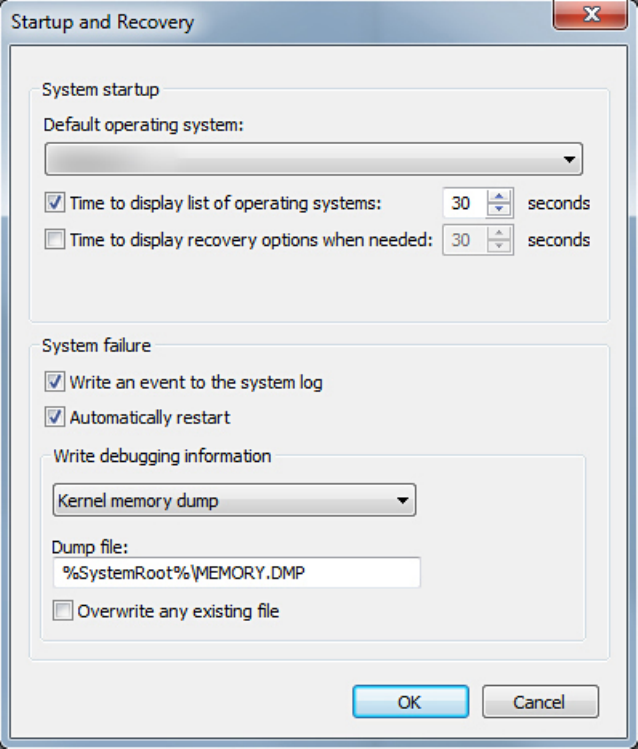Decrease operating systems list display time
The height and width of the screenshot is (749, 638).
499,210
